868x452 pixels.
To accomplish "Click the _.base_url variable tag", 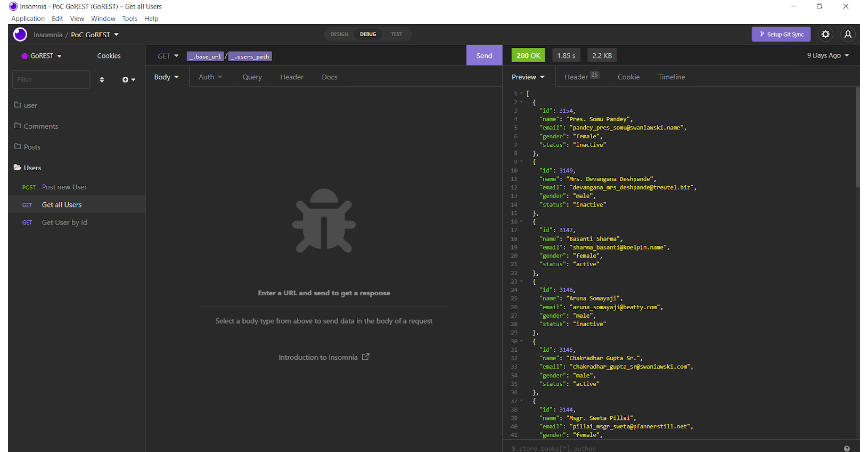I will pos(205,56).
